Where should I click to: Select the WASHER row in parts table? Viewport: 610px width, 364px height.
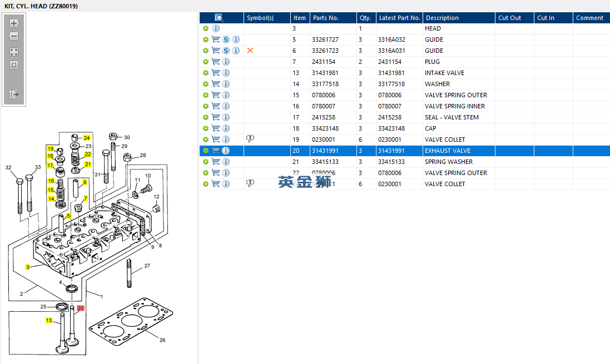click(437, 84)
